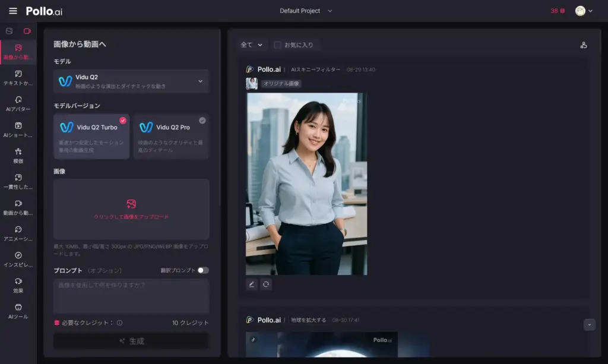Select the Vidu Q2 Turbo version
Screen dimensions: 608x364
91,136
